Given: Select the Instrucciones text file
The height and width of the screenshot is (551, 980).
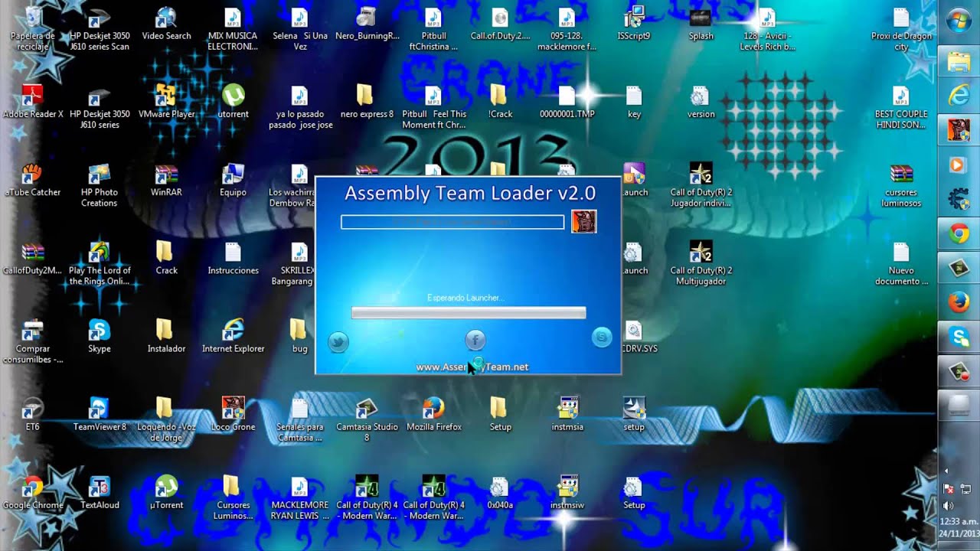Looking at the screenshot, I should pos(233,259).
